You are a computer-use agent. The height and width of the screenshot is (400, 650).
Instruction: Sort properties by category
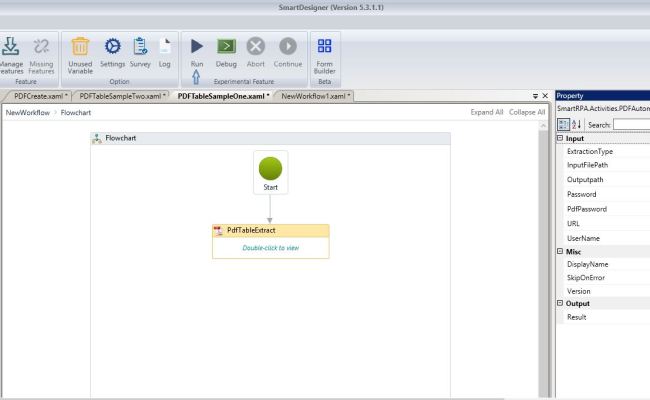564,124
